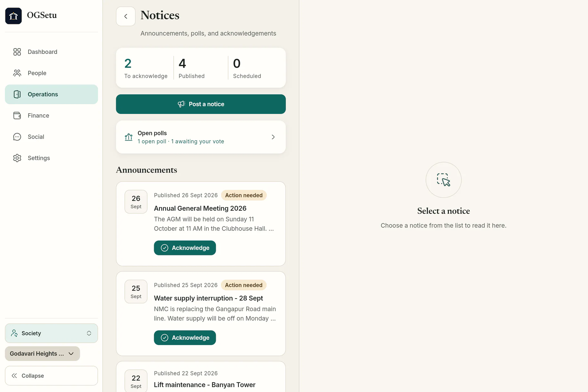Click the Operations door icon
This screenshot has width=588, height=392.
[x=17, y=94]
